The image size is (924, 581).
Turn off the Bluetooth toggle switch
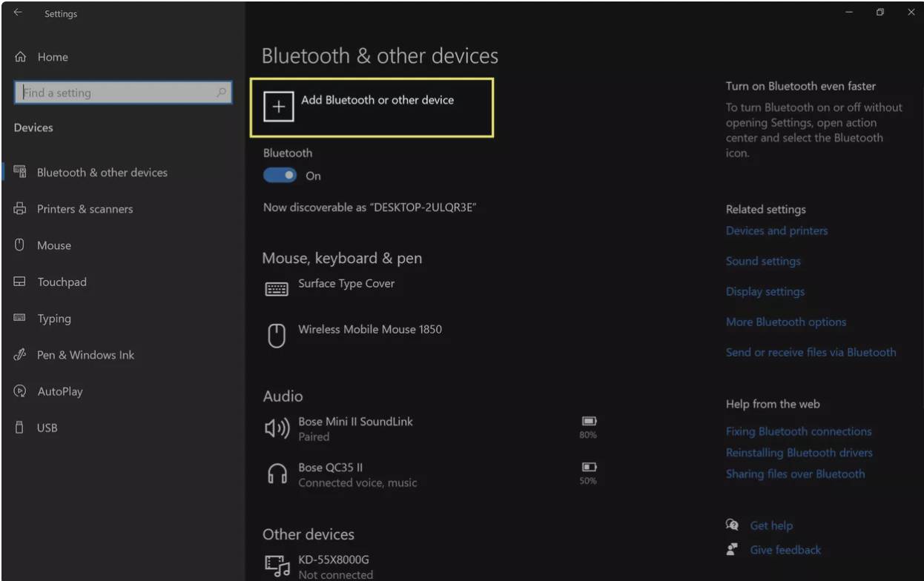(x=280, y=176)
